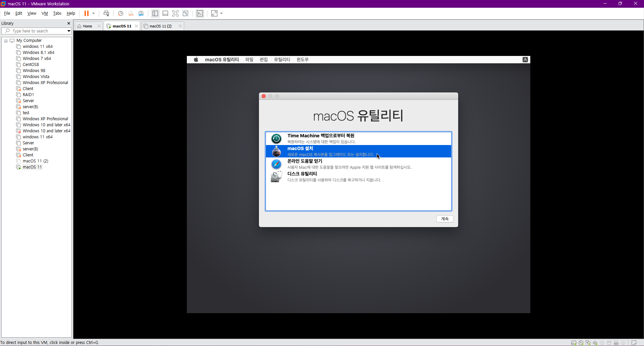Select the Time Machine restore option icon
Viewport: 644px width, 346px height.
[x=276, y=139]
